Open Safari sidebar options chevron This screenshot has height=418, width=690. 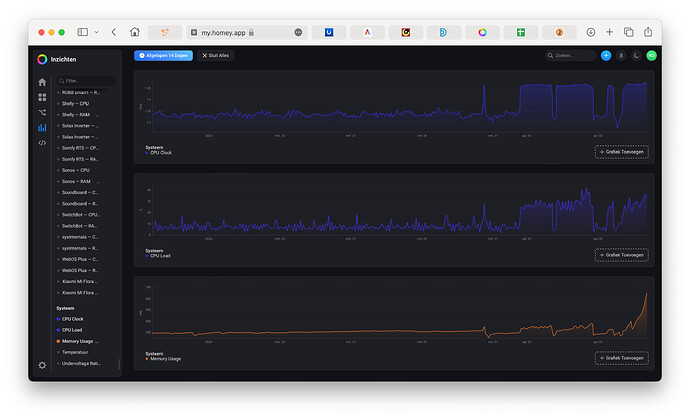(x=96, y=32)
